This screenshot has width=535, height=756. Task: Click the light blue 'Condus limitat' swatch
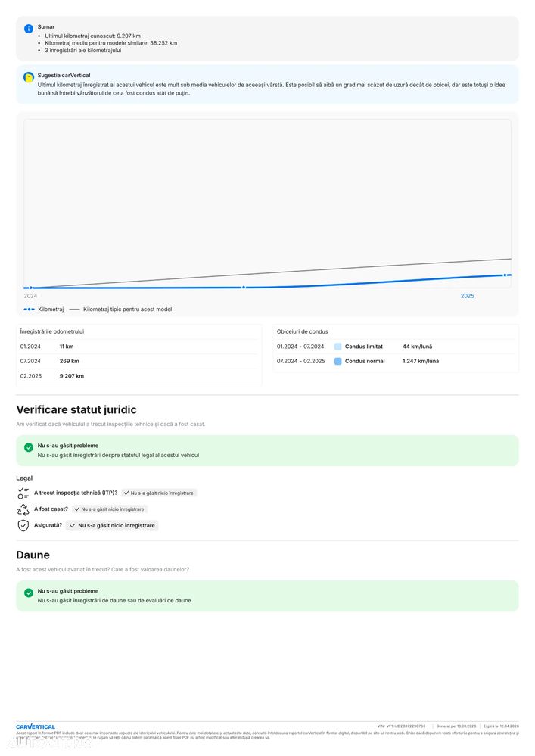click(338, 347)
